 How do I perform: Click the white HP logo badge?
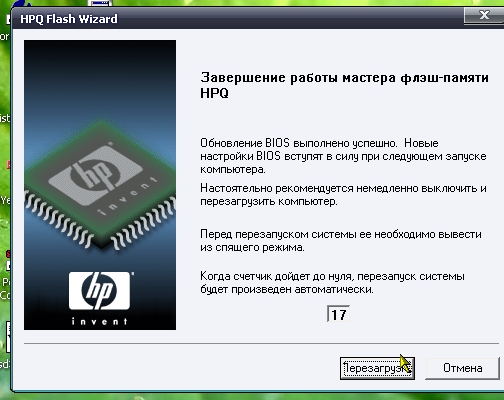pos(100,290)
